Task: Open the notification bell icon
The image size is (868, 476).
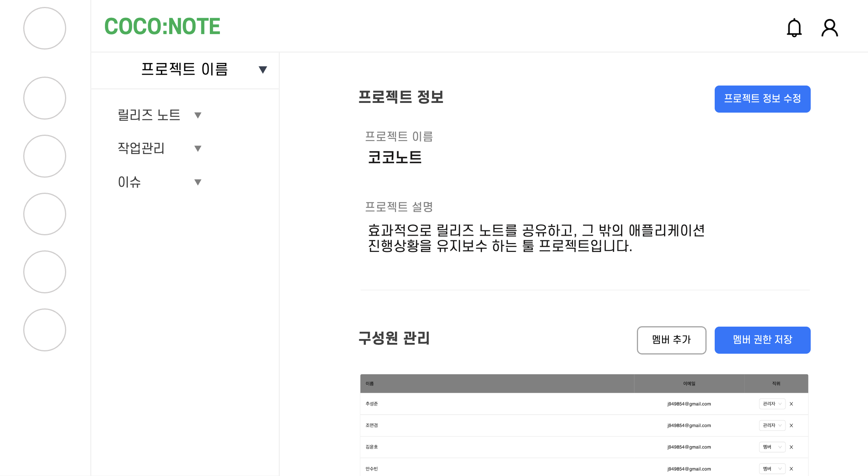Action: [794, 28]
